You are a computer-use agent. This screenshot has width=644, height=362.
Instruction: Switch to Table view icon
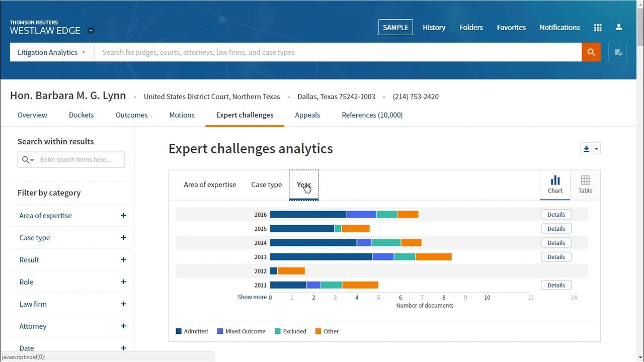point(585,185)
